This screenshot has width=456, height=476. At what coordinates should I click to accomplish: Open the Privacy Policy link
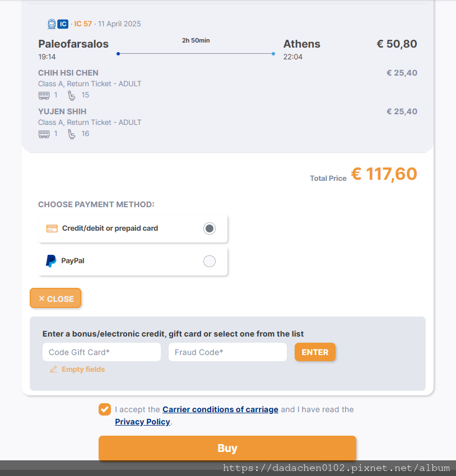click(x=142, y=422)
